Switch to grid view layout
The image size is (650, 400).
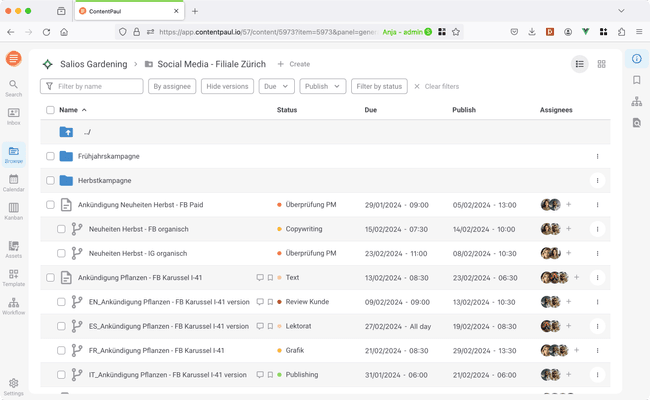tap(601, 64)
